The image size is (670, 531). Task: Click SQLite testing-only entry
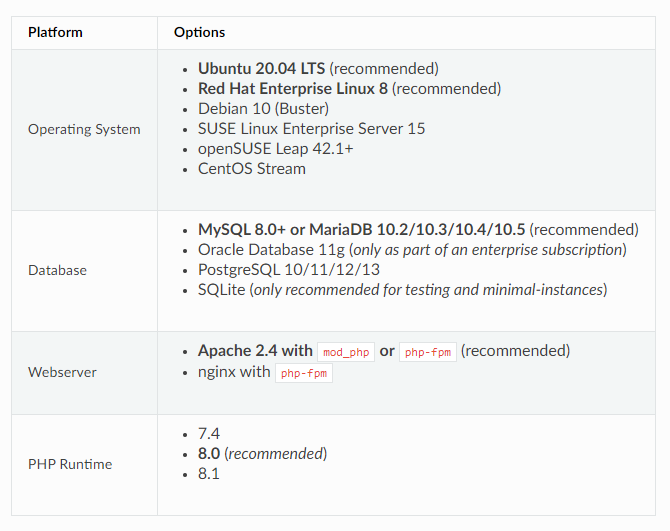pyautogui.click(x=402, y=290)
